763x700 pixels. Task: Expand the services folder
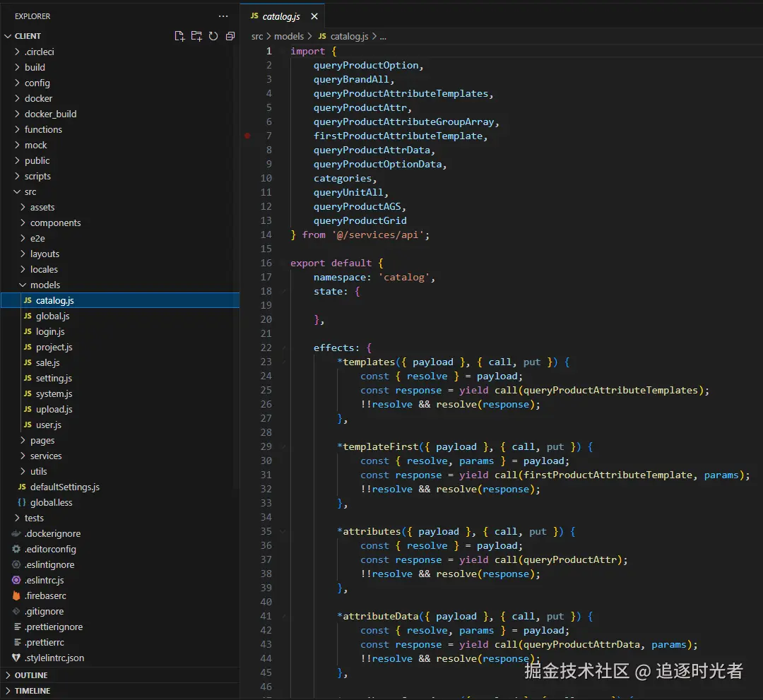click(46, 456)
